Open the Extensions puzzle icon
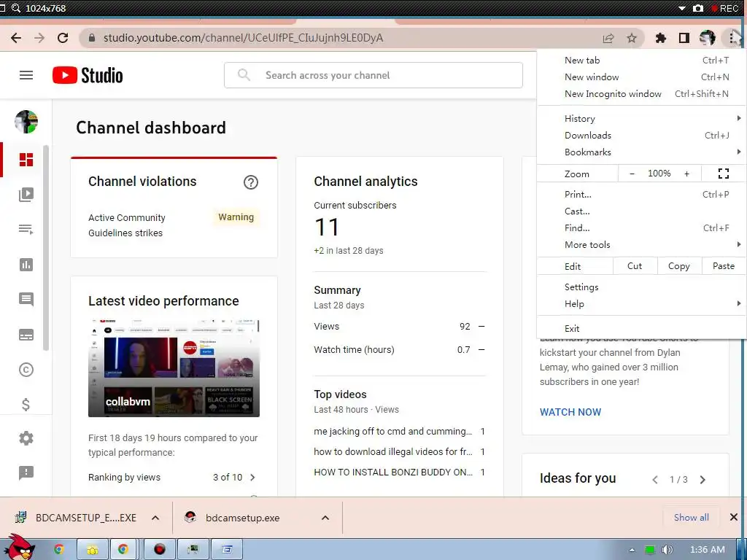 tap(660, 38)
